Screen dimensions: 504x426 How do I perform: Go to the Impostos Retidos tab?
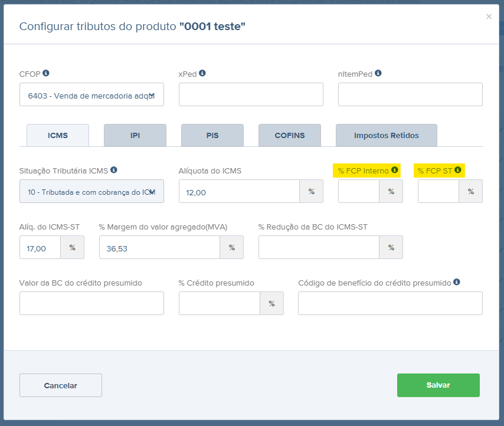point(387,135)
